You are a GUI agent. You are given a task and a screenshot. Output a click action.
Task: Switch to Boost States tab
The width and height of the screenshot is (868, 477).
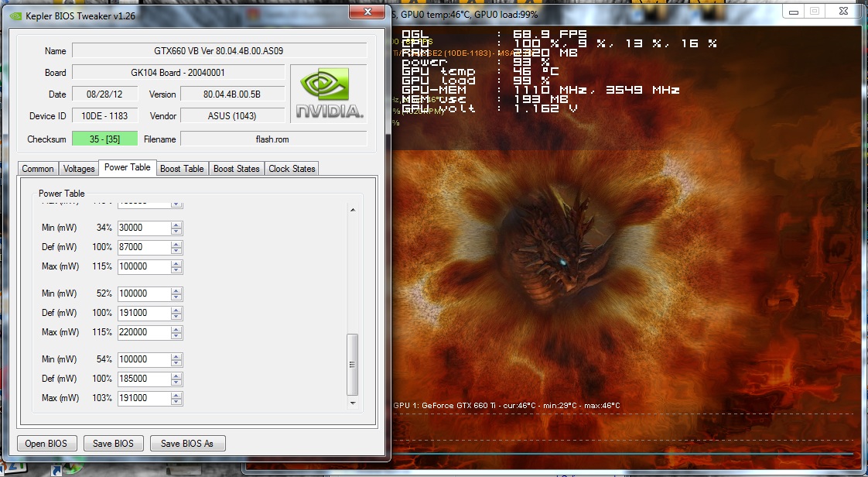[237, 168]
